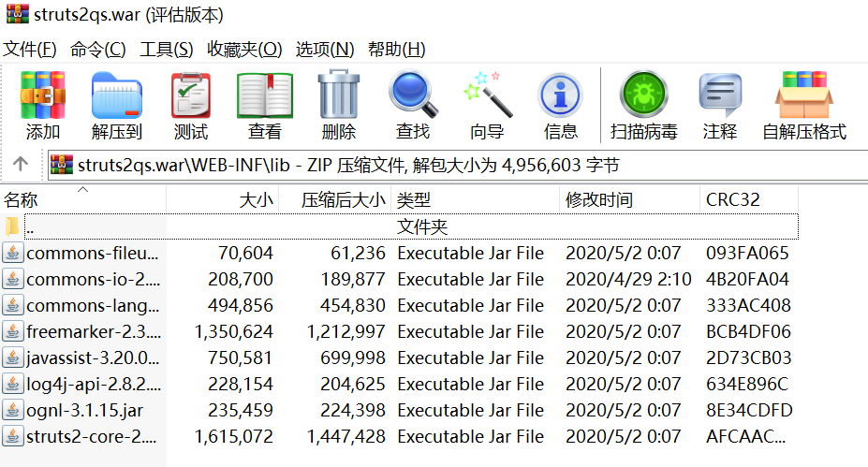Image resolution: width=868 pixels, height=467 pixels.
Task: Click the Add (添加) toolbar icon
Action: [43, 105]
